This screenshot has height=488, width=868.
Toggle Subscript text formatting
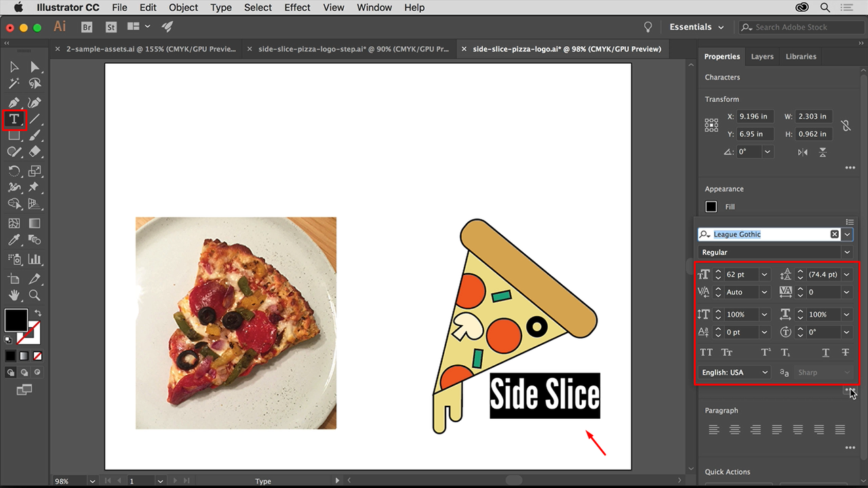[785, 352]
